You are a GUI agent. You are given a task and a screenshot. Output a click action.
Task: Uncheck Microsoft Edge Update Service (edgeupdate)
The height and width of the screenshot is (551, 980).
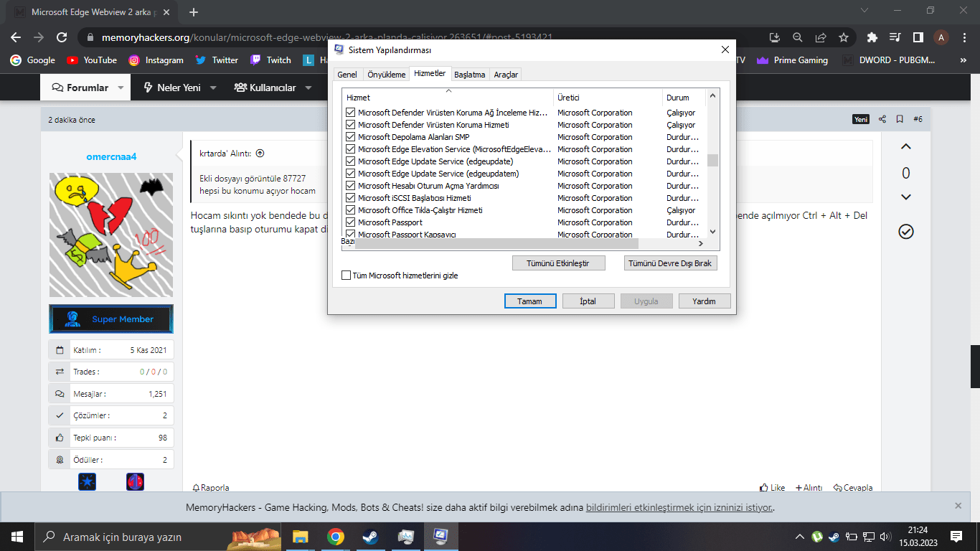click(351, 161)
